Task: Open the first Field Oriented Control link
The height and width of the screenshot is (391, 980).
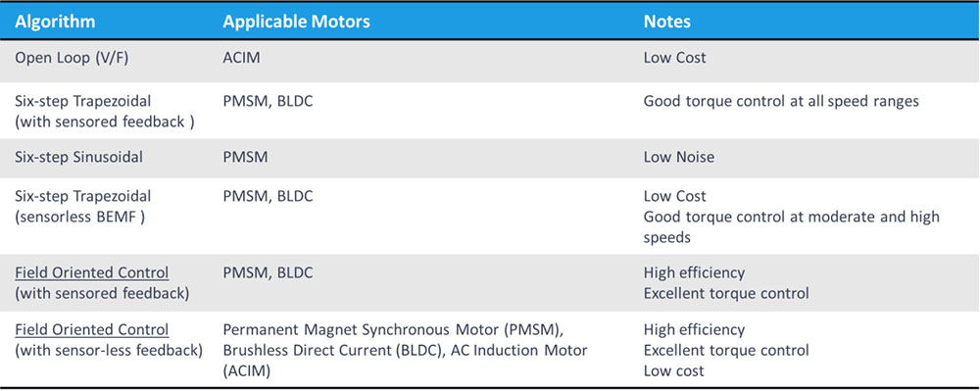Action: coord(92,273)
